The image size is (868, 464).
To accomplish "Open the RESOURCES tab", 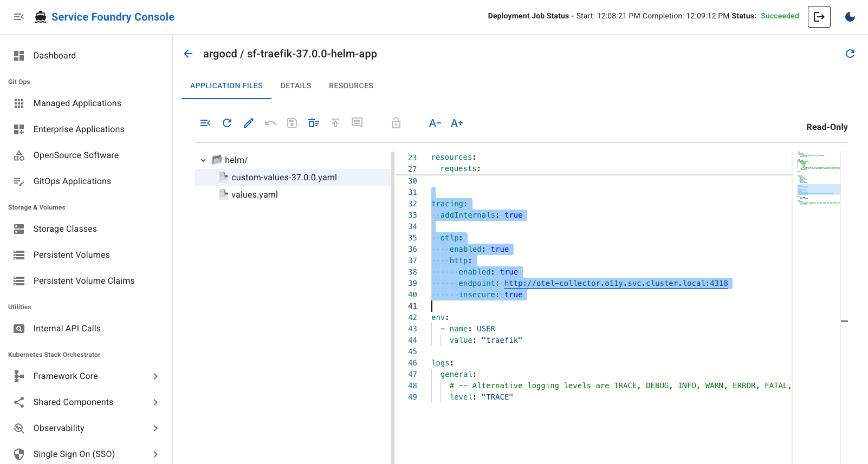I will [x=351, y=86].
